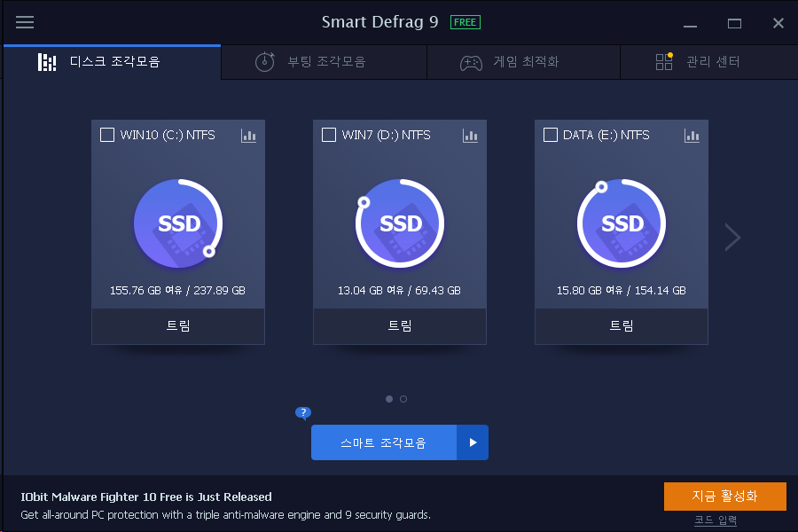Viewport: 798px width, 532px height.
Task: Open 트림 options under WIN10 (C:) drive
Action: [178, 325]
